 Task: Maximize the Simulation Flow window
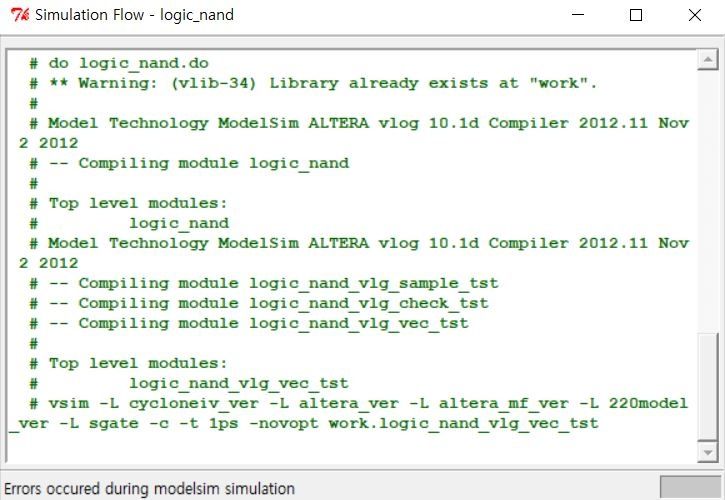point(636,15)
